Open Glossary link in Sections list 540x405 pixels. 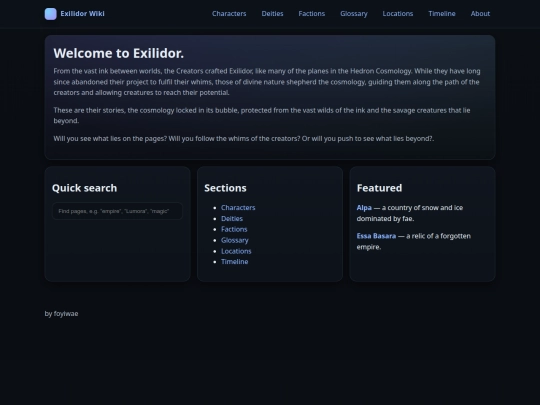click(x=235, y=240)
